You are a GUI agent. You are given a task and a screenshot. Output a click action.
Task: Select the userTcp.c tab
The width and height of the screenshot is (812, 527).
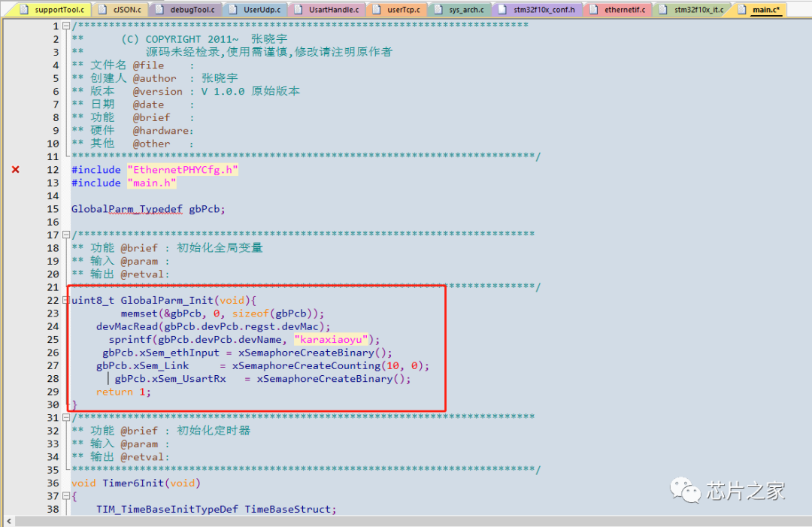click(397, 9)
